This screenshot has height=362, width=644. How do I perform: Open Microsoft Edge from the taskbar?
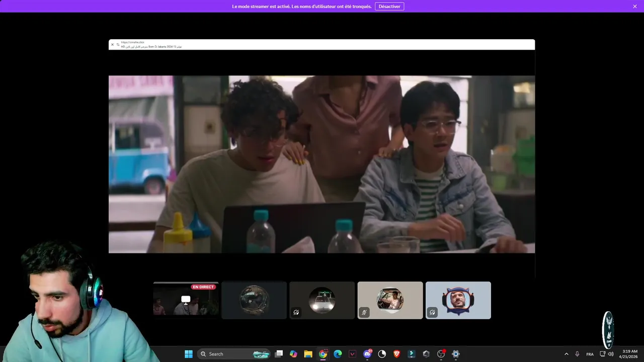click(x=338, y=354)
